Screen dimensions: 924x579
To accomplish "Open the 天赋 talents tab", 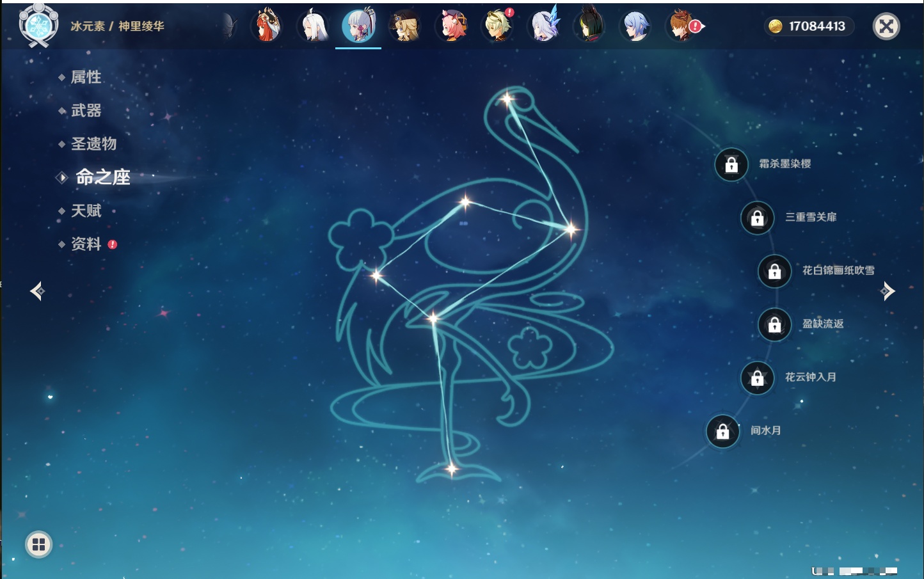I will [x=86, y=210].
